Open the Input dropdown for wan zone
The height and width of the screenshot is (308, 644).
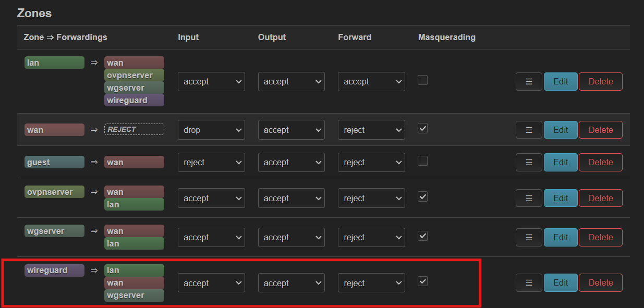[211, 130]
